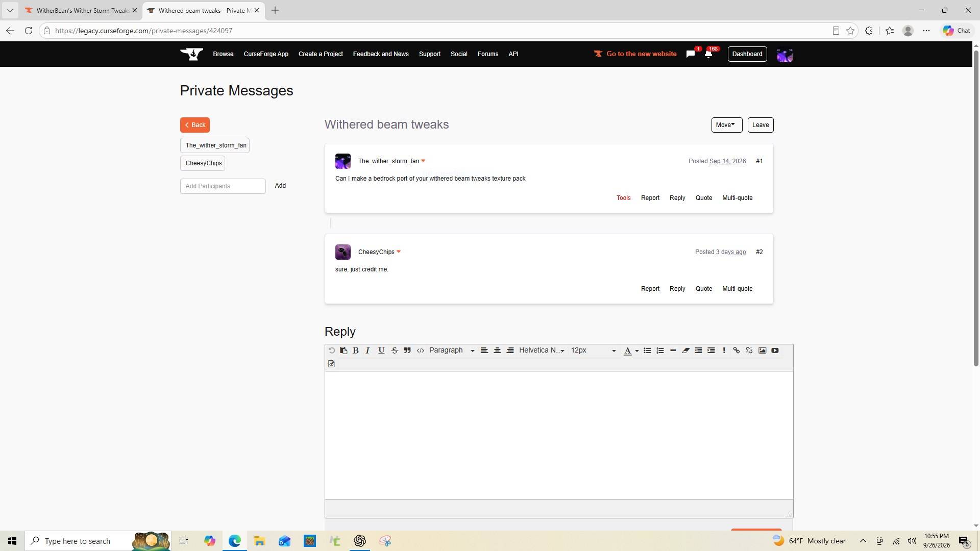
Task: Open the private messages chat icon
Action: coord(691,54)
